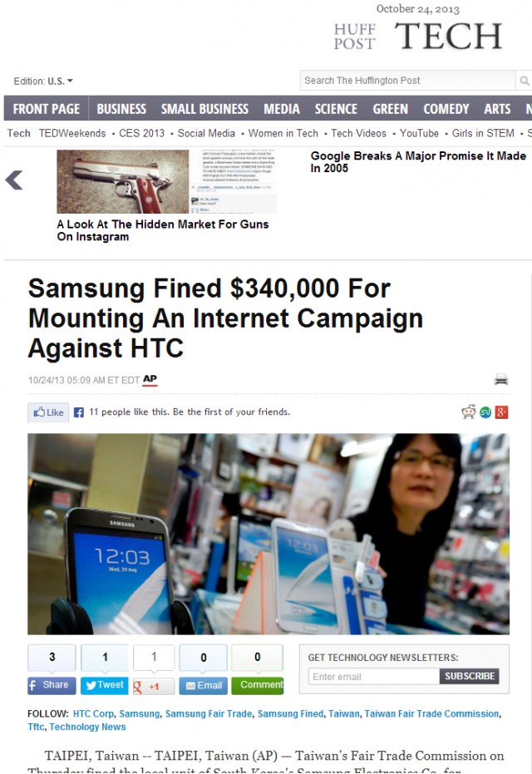The height and width of the screenshot is (774, 532).
Task: Click the green Comment button
Action: pos(257,685)
